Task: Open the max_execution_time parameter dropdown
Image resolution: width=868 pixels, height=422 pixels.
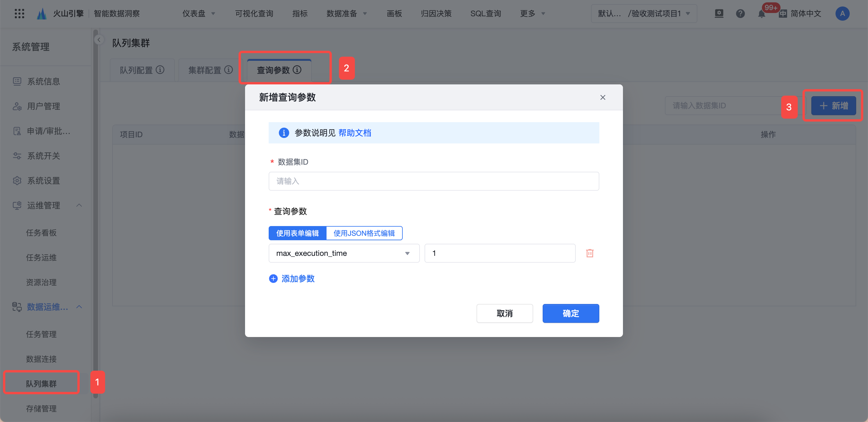Action: pyautogui.click(x=344, y=253)
